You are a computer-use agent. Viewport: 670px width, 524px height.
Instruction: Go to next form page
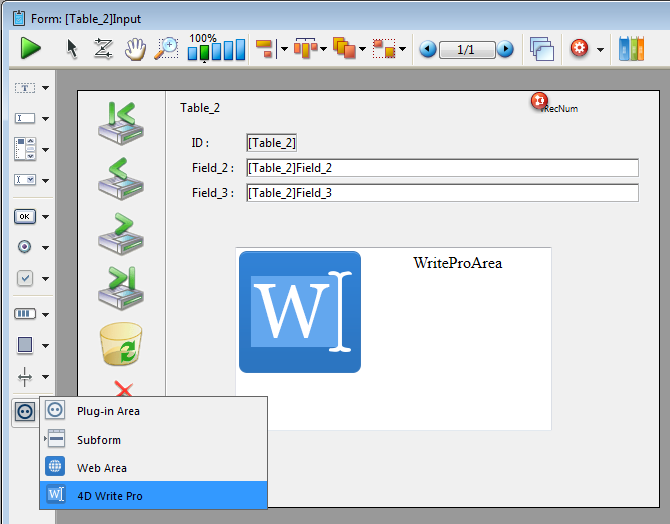point(505,49)
